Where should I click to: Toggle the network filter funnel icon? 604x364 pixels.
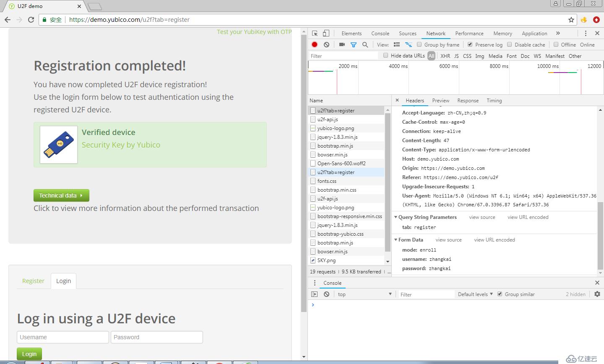coord(354,44)
